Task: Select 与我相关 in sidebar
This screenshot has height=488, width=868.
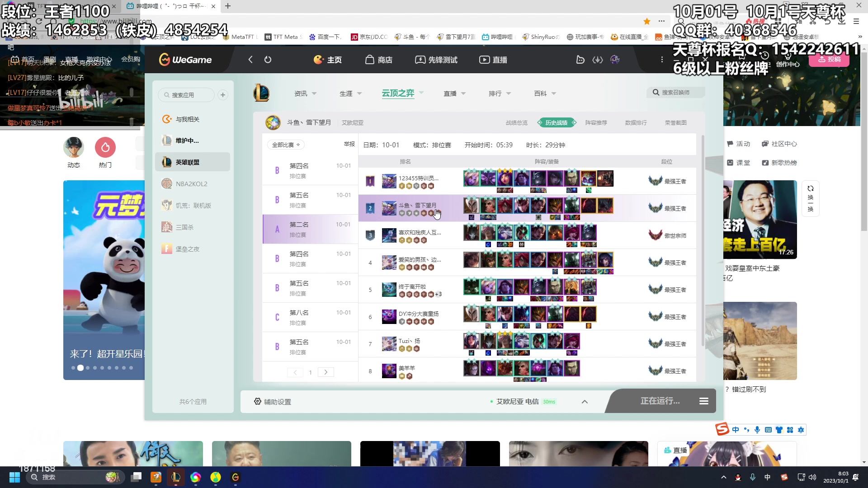Action: coord(193,119)
